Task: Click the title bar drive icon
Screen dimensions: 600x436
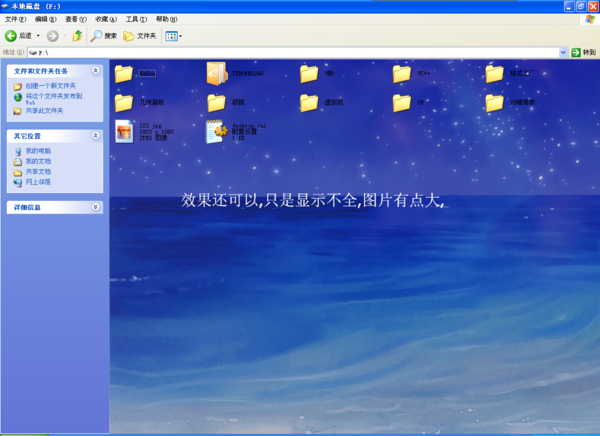Action: 5,6
